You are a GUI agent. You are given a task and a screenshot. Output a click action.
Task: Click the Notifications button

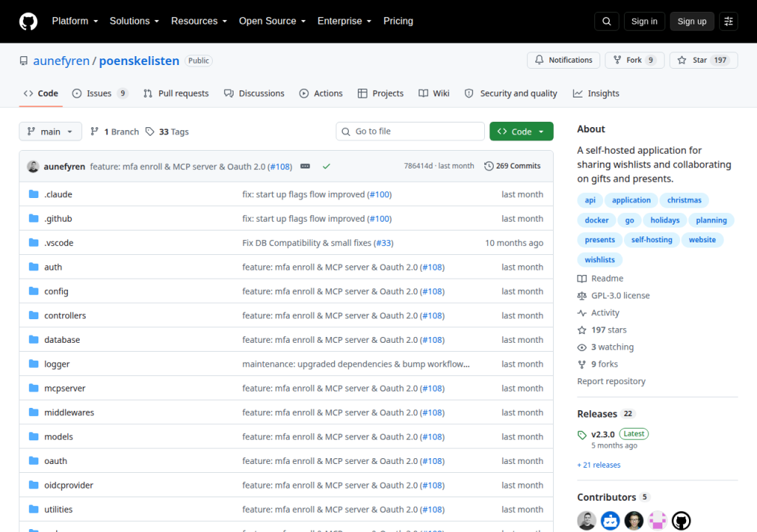(x=563, y=61)
